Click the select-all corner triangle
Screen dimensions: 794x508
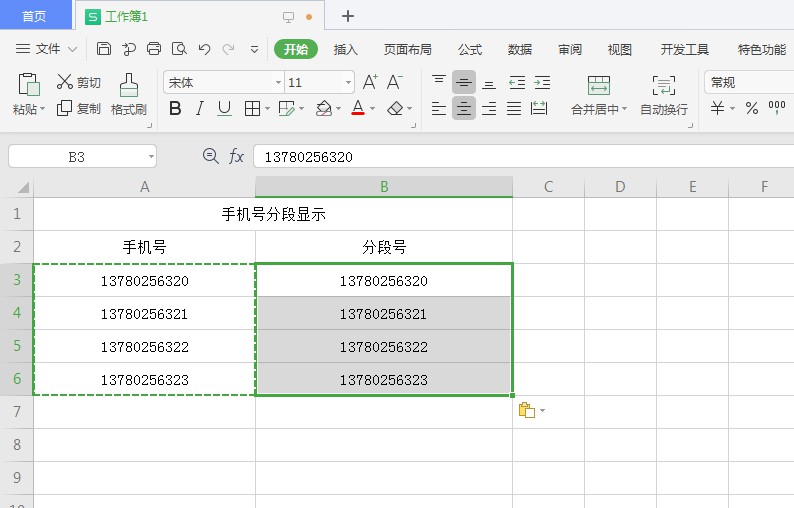click(x=23, y=188)
